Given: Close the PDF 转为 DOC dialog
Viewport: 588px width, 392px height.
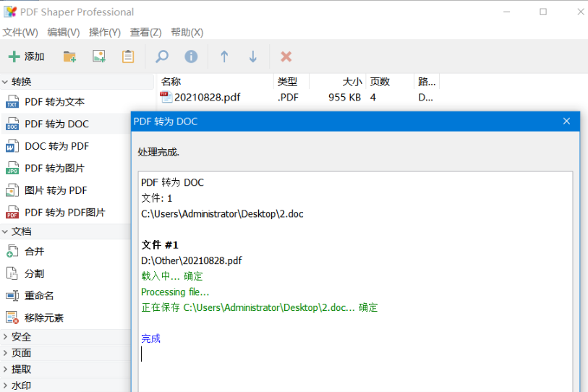Looking at the screenshot, I should 566,122.
